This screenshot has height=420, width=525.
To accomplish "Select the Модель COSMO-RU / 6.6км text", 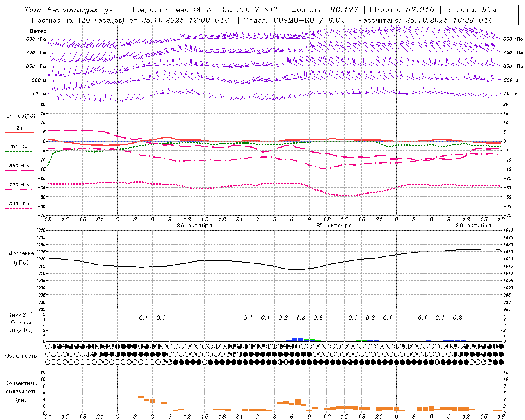I will tap(296, 20).
